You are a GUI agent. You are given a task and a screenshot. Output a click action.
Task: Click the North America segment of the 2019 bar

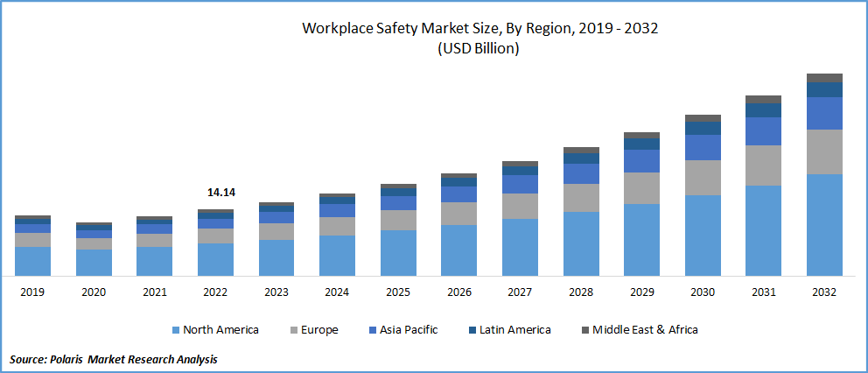click(32, 261)
